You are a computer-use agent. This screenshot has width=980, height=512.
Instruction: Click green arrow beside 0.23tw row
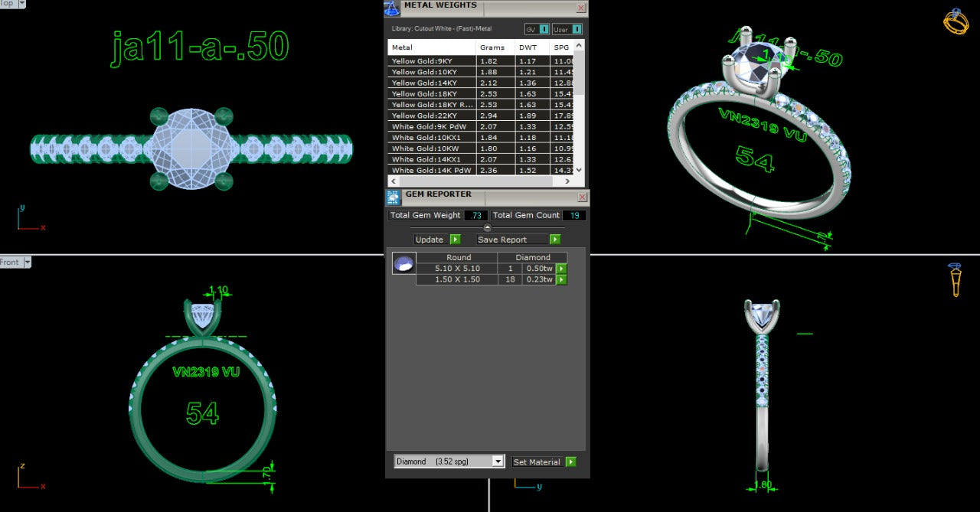[x=561, y=280]
